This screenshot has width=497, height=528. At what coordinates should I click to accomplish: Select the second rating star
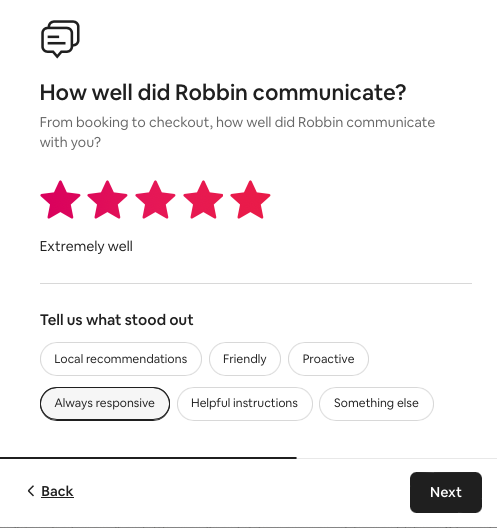pos(107,200)
